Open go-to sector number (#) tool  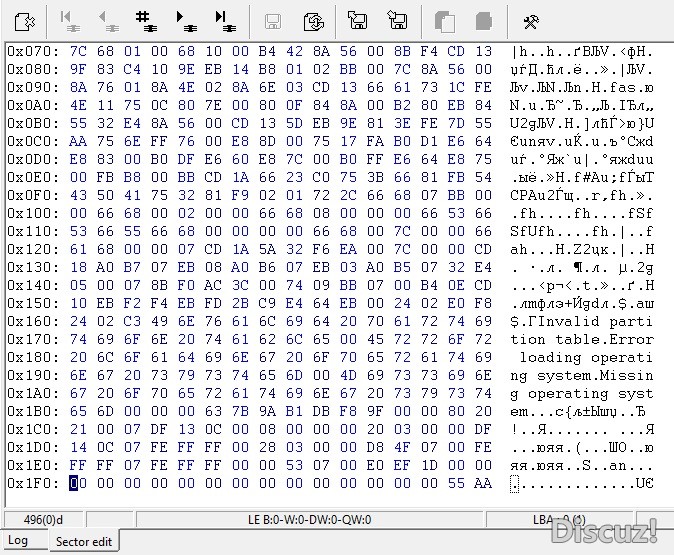146,21
